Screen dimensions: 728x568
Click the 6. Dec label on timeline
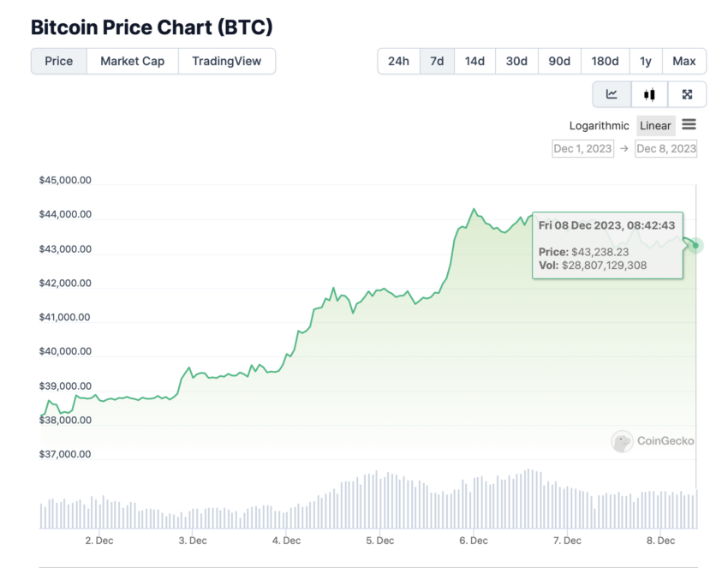474,541
